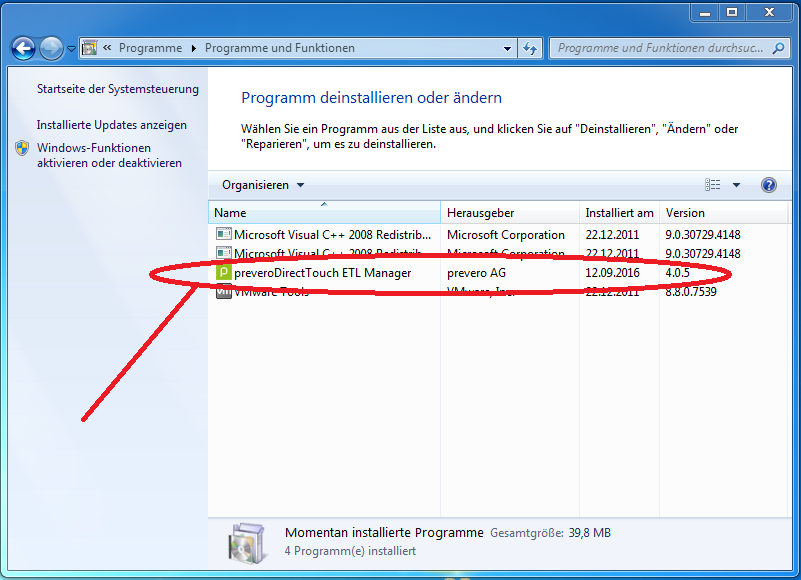The width and height of the screenshot is (801, 580).
Task: Click the search magnifier icon
Action: pyautogui.click(x=778, y=48)
